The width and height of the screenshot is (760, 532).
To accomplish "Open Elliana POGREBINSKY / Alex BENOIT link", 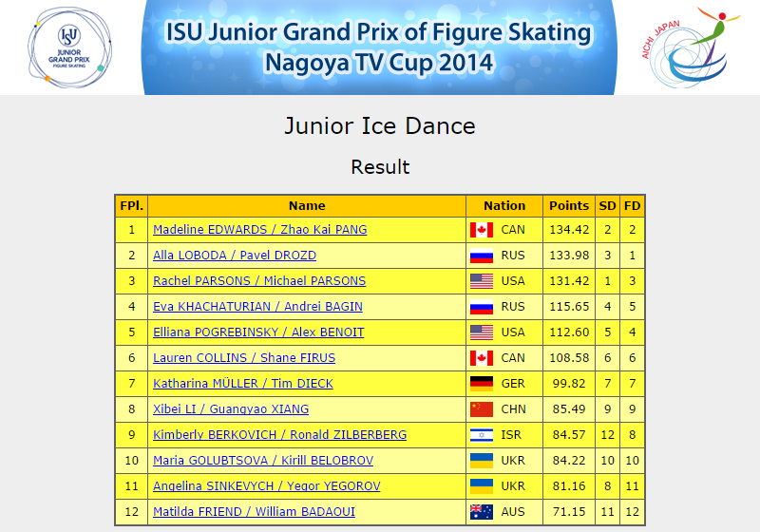I will 258,332.
